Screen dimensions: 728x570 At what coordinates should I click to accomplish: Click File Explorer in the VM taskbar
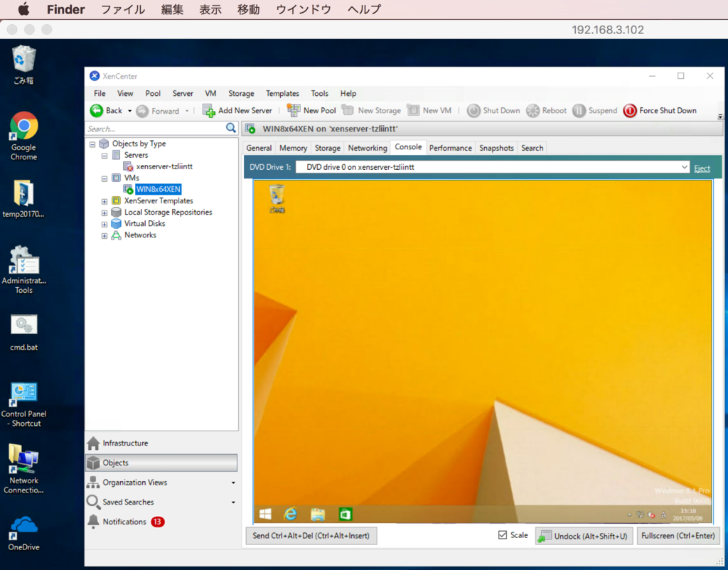(318, 514)
